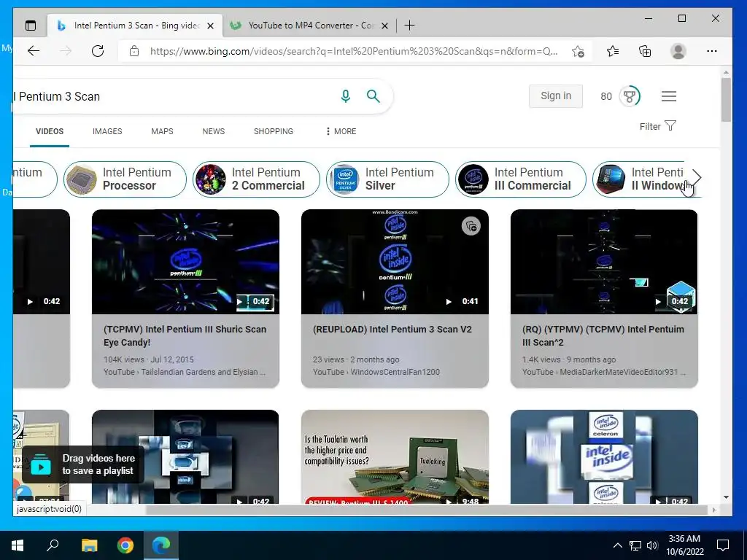Screen dimensions: 747x560
Task: Click YouTube › WindowsCentralFan1200 source text
Action: click(x=376, y=372)
